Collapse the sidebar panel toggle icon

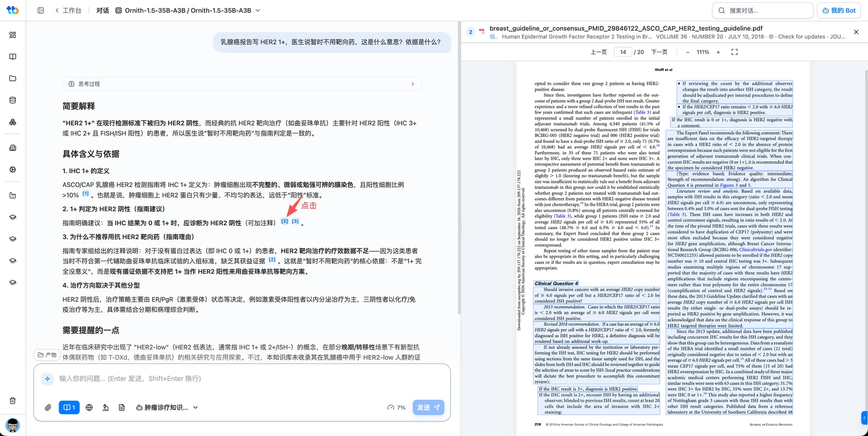[41, 10]
